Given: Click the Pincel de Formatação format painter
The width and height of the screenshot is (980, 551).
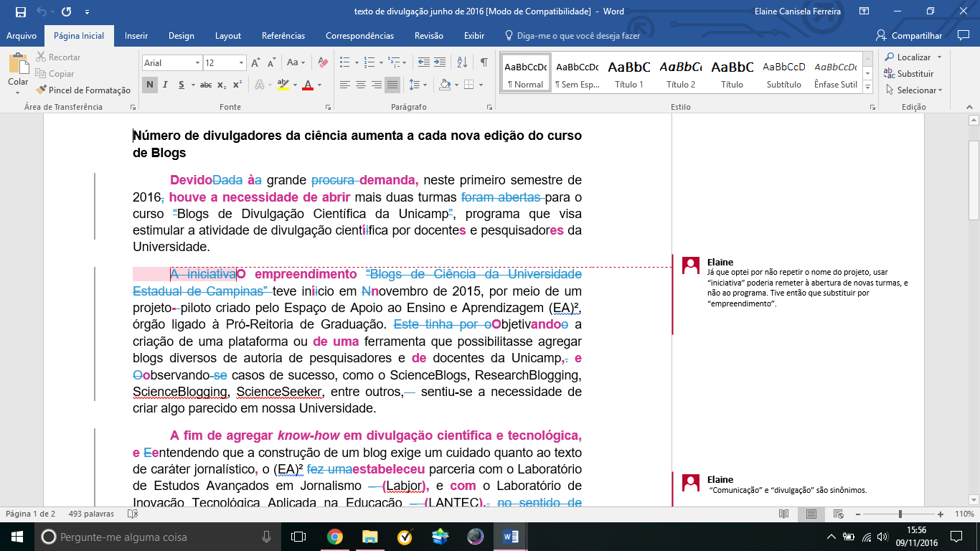Looking at the screenshot, I should coord(83,90).
